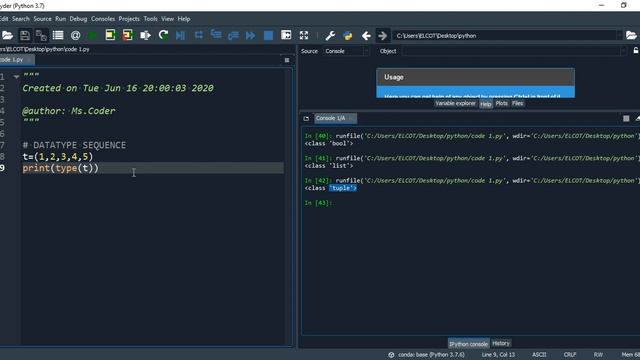This screenshot has height=360, width=640.
Task: Run cell and advance icon
Action: (127, 35)
